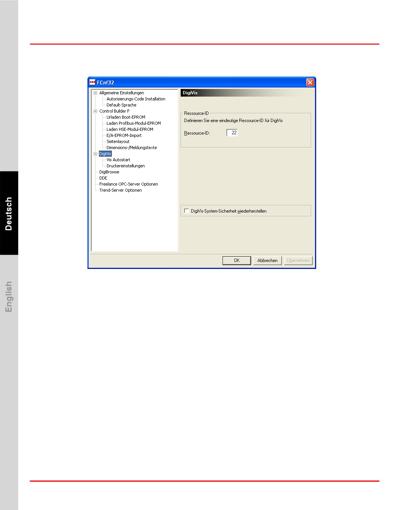Click the Ressource-ID input field
The image size is (420, 510).
(x=232, y=133)
